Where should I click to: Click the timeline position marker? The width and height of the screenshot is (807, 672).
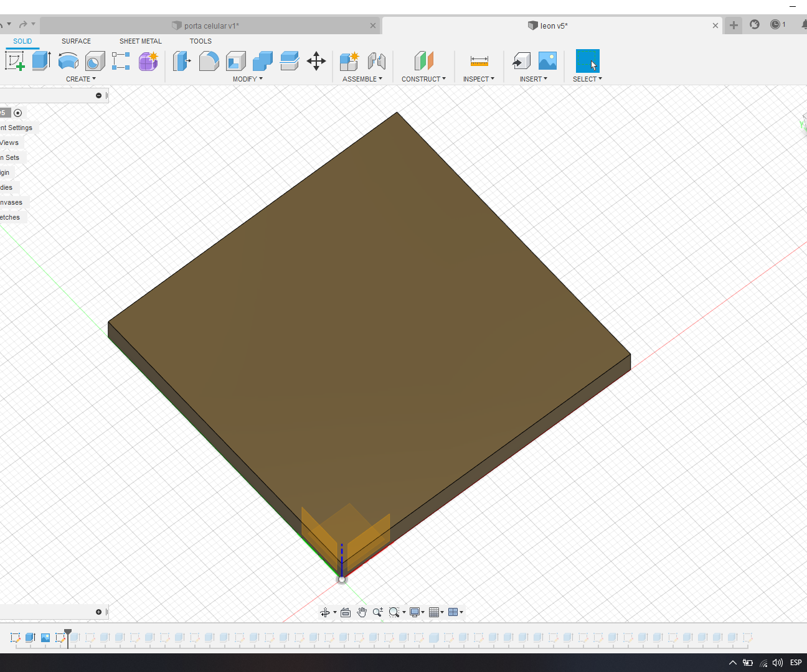[x=68, y=633]
